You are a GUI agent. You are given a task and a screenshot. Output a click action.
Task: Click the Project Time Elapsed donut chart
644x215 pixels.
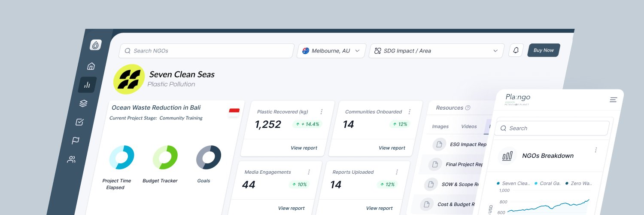(x=122, y=157)
